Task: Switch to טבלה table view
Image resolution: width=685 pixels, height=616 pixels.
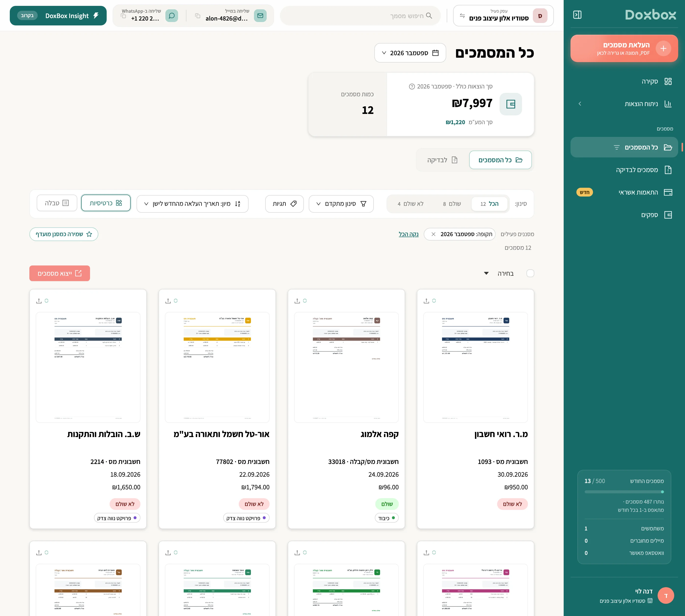Action: (57, 203)
